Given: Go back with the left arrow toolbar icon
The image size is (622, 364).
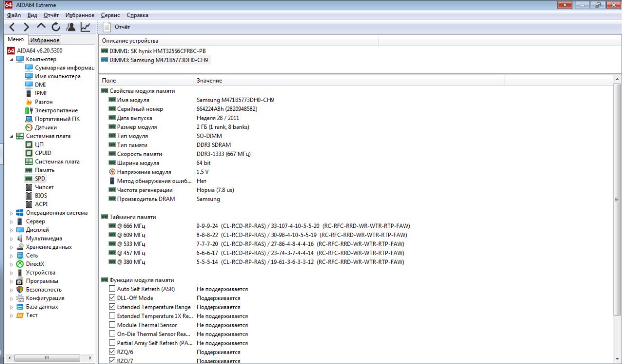Looking at the screenshot, I should coord(12,27).
